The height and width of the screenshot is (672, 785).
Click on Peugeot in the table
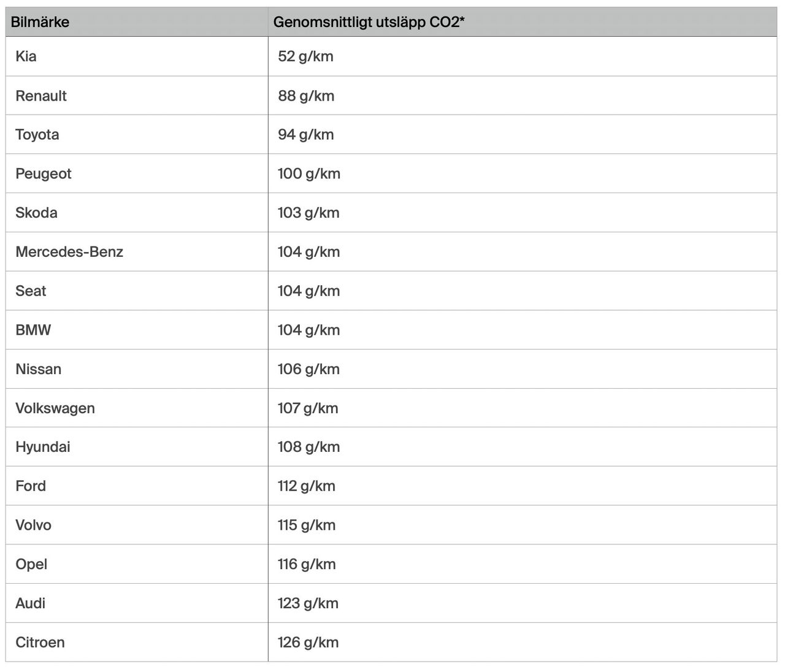44,174
